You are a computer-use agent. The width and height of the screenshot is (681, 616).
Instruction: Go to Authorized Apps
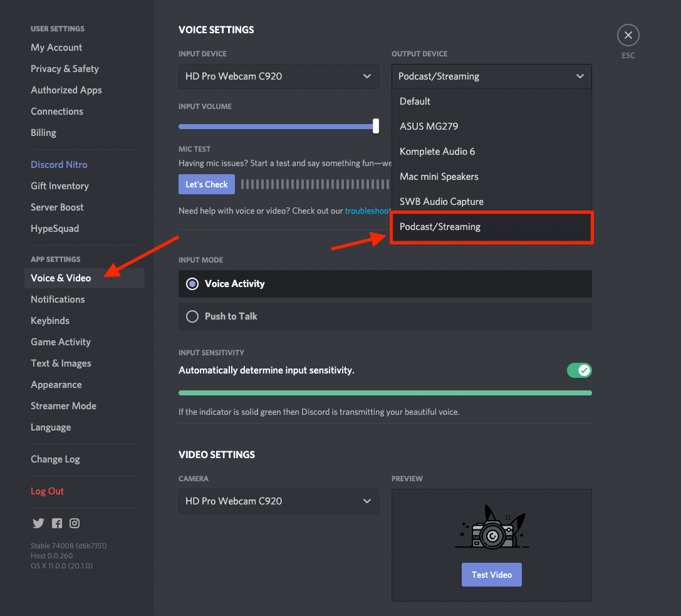click(x=66, y=90)
